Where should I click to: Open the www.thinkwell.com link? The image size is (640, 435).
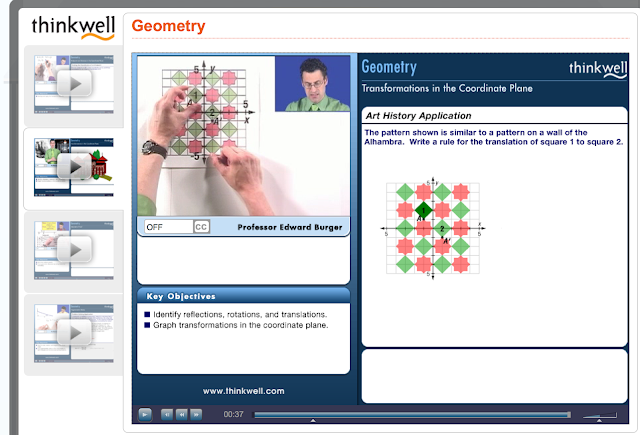(x=244, y=391)
